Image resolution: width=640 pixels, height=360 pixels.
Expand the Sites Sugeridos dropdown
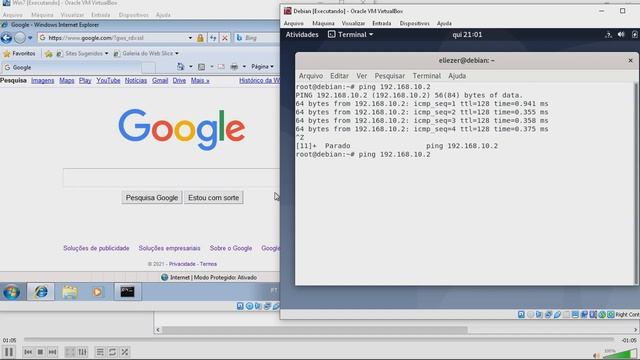click(107, 53)
